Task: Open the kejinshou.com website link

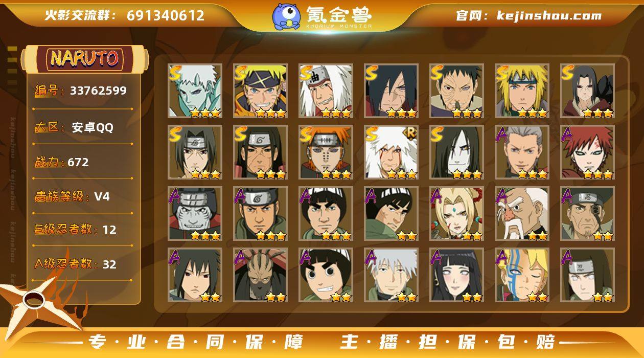Action: click(529, 16)
